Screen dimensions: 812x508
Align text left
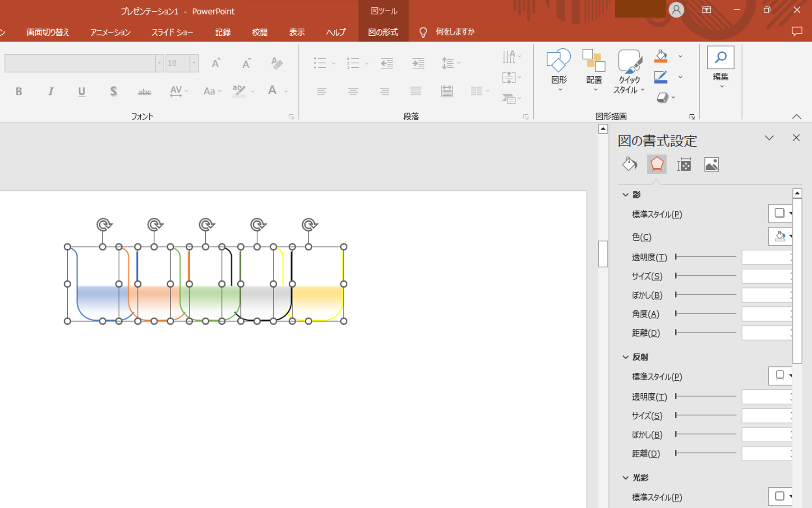pyautogui.click(x=322, y=91)
